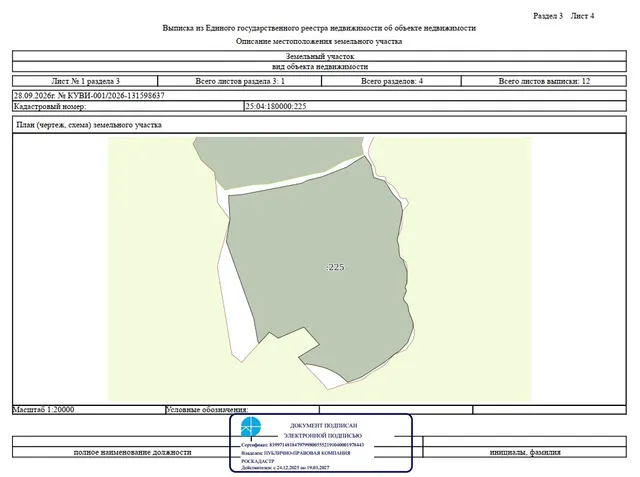Click the 'Всего листов раздела 3: 1' cell
640x477 pixels.
tap(240, 81)
